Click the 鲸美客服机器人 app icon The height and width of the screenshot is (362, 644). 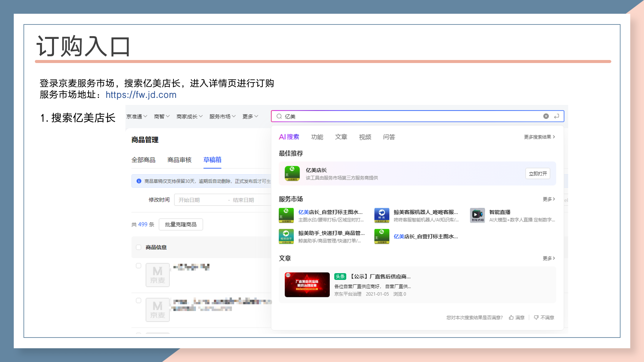(x=382, y=216)
